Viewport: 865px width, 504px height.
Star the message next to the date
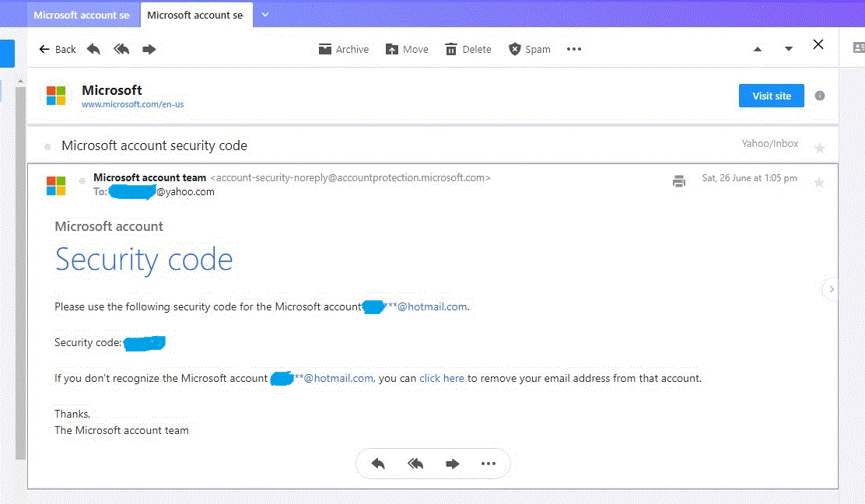[x=819, y=183]
